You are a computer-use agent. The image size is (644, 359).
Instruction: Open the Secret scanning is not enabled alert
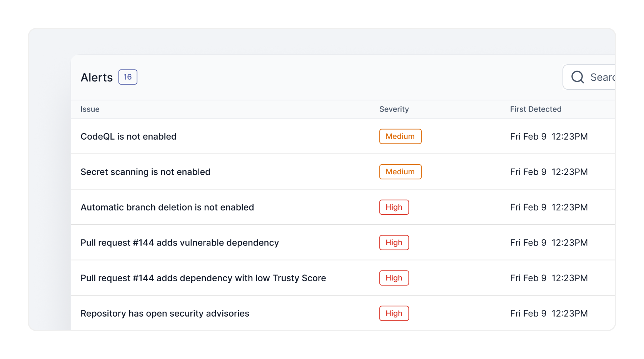click(x=145, y=172)
